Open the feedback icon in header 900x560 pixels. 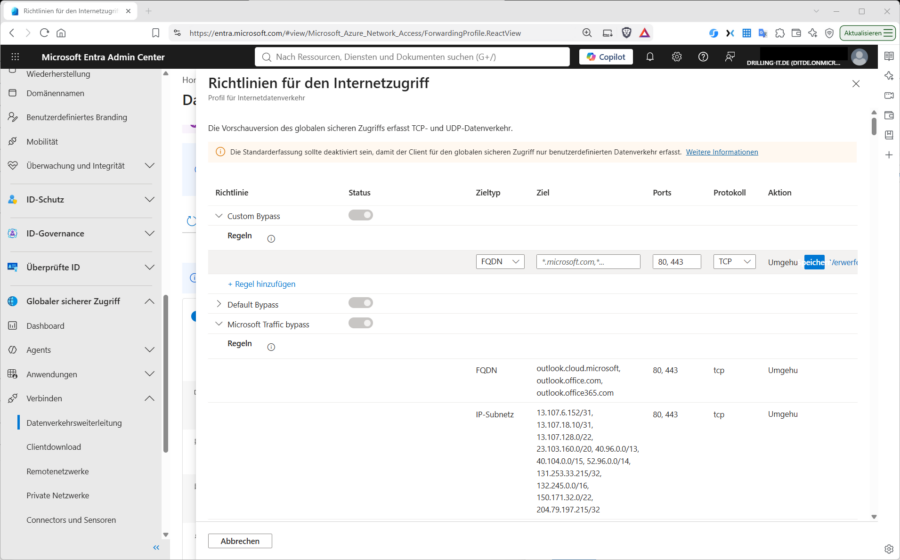pos(730,57)
